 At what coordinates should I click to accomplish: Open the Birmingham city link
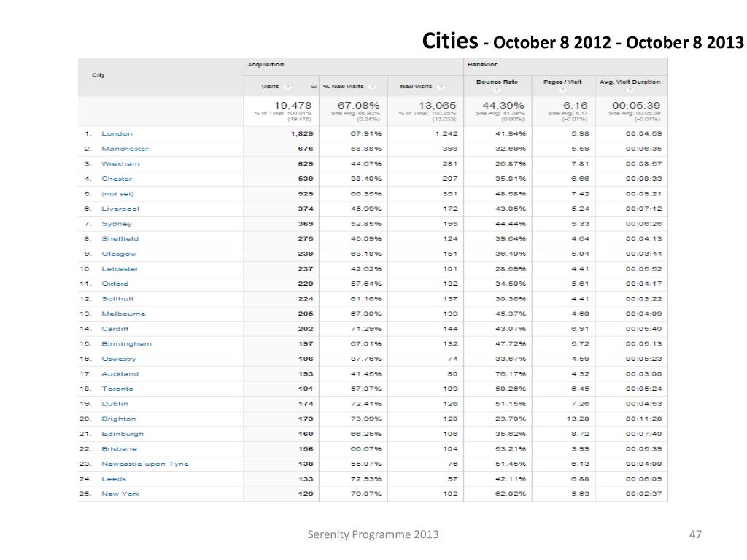click(126, 344)
